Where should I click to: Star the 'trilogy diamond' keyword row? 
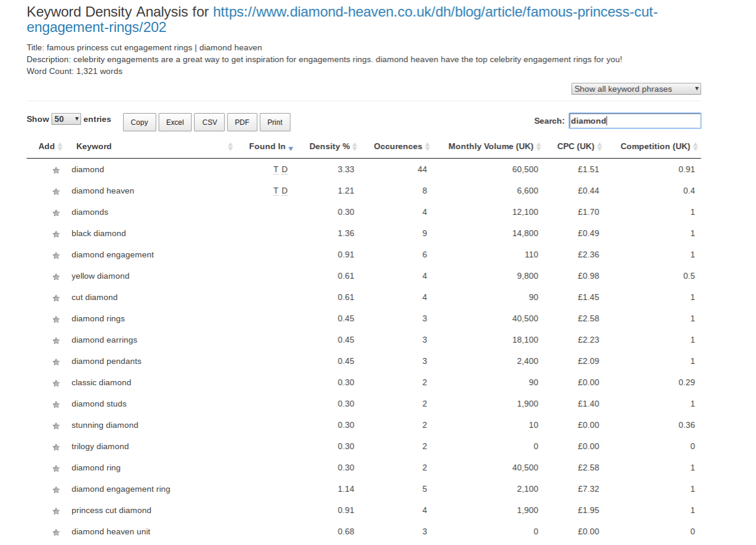56,447
